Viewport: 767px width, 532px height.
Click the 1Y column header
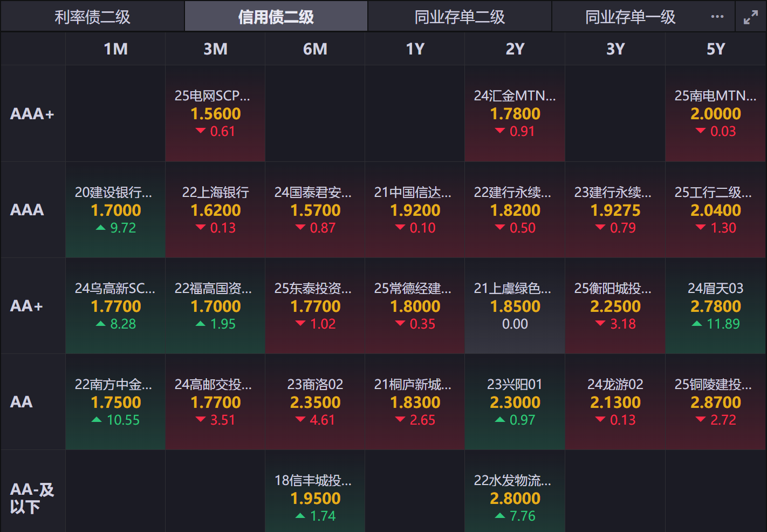[415, 49]
